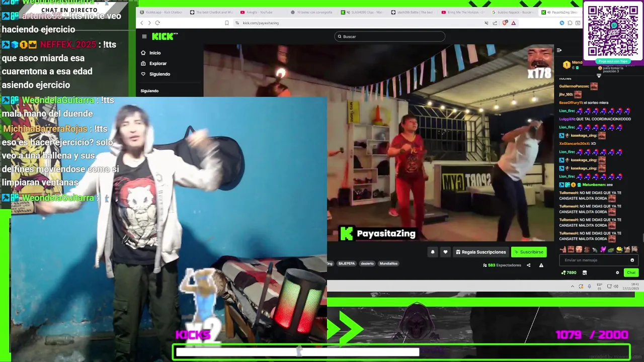Enable stream notifications bell
Viewport: 644px width, 362px height.
pos(433,252)
